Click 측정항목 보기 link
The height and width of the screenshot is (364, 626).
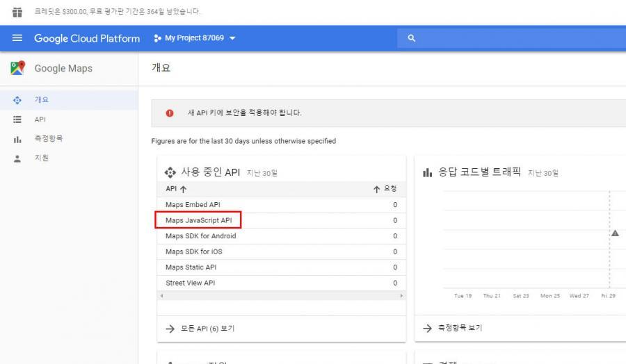(459, 328)
